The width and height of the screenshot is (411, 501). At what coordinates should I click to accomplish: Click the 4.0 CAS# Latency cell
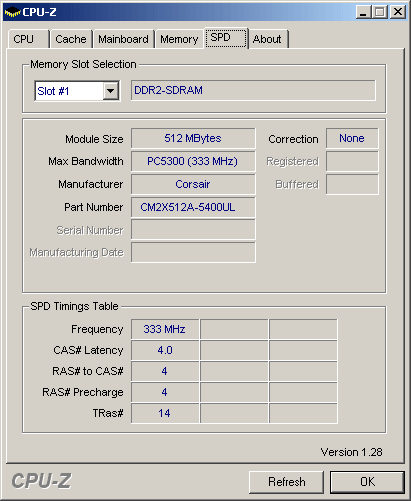[x=165, y=350]
